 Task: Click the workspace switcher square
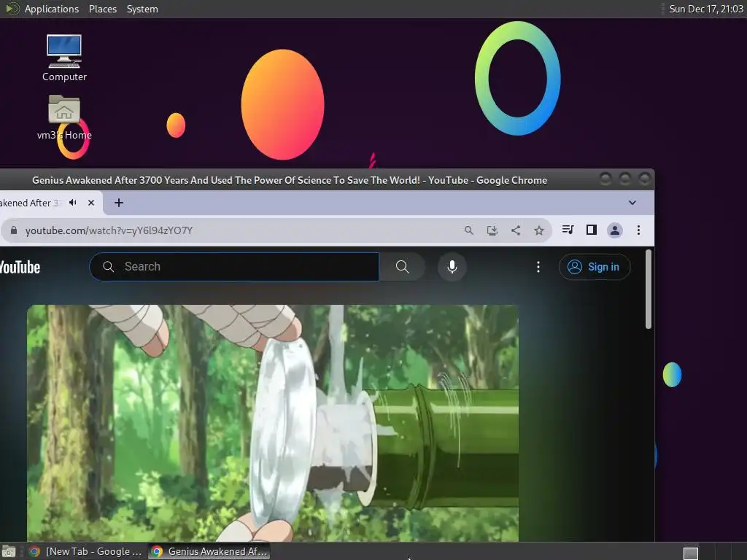click(690, 553)
